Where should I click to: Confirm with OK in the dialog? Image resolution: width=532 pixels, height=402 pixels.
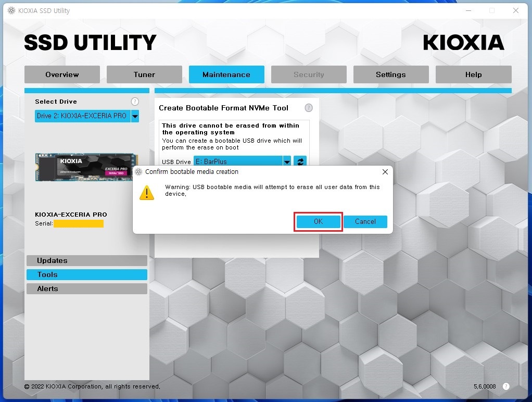[318, 222]
